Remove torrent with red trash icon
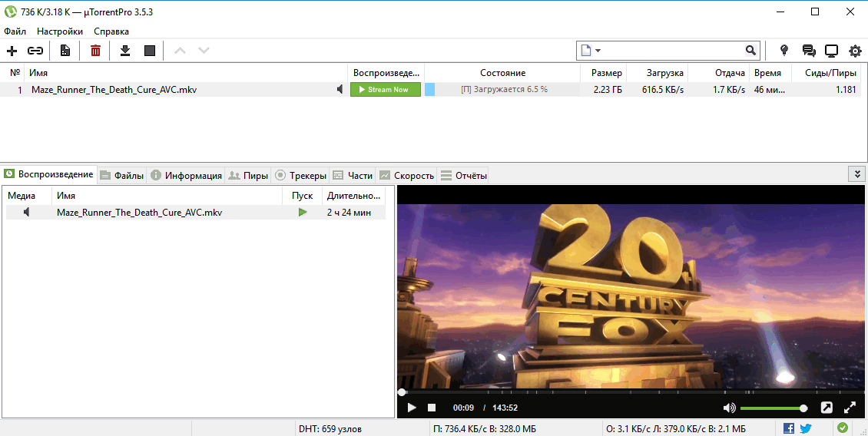Viewport: 868px width, 436px height. click(96, 51)
